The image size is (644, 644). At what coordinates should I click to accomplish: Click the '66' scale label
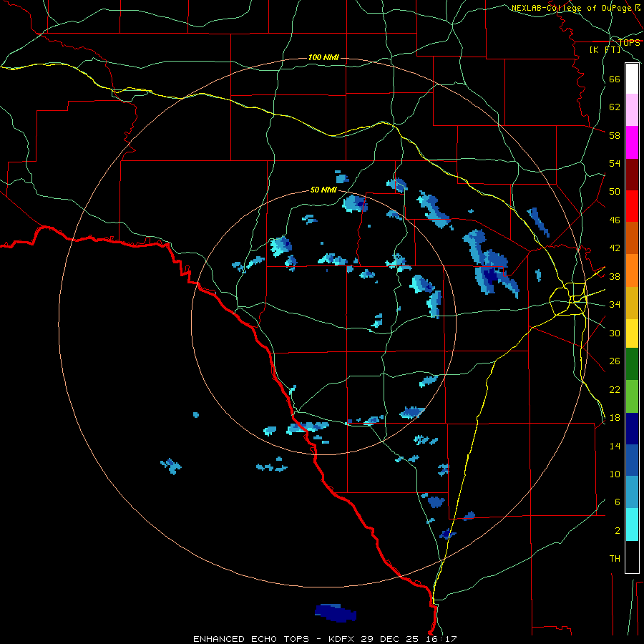click(615, 79)
